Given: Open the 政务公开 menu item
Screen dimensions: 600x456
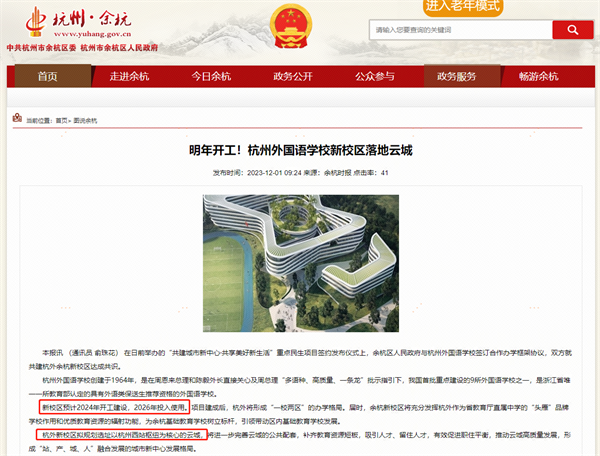Looking at the screenshot, I should 293,76.
